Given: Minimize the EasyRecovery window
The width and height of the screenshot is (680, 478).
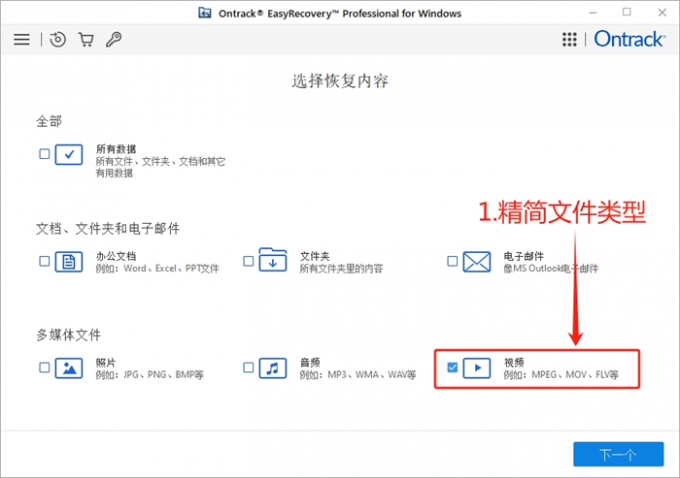Looking at the screenshot, I should pos(593,13).
